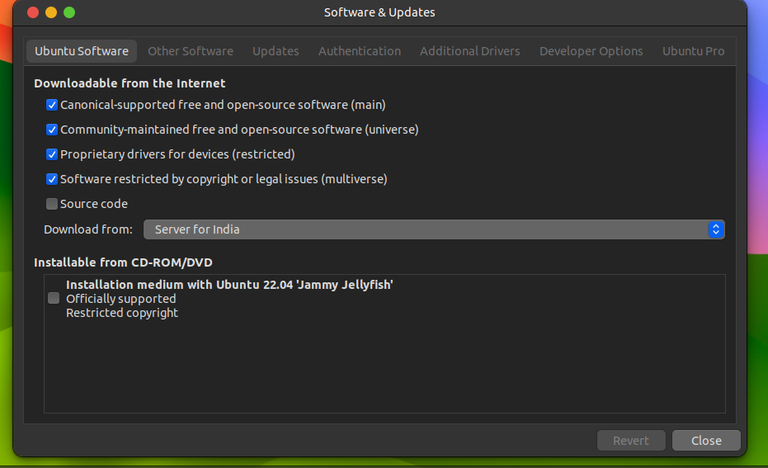768x468 pixels.
Task: Switch to the Other Software tab
Action: (190, 51)
